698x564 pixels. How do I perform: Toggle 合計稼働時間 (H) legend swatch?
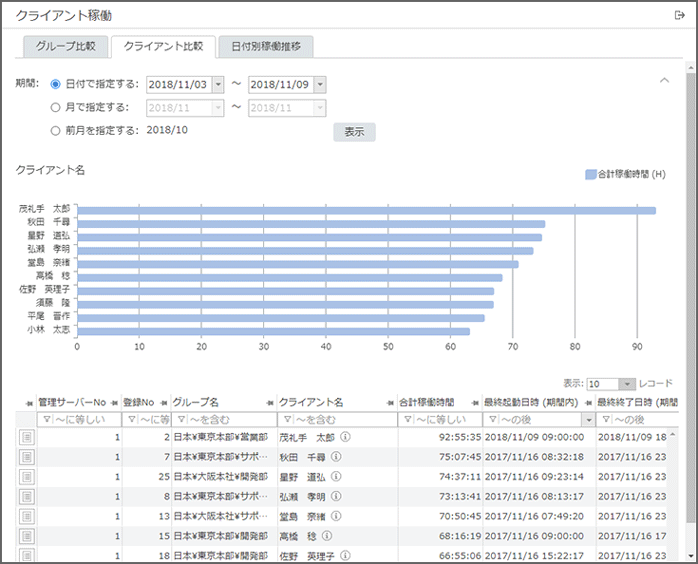(590, 174)
